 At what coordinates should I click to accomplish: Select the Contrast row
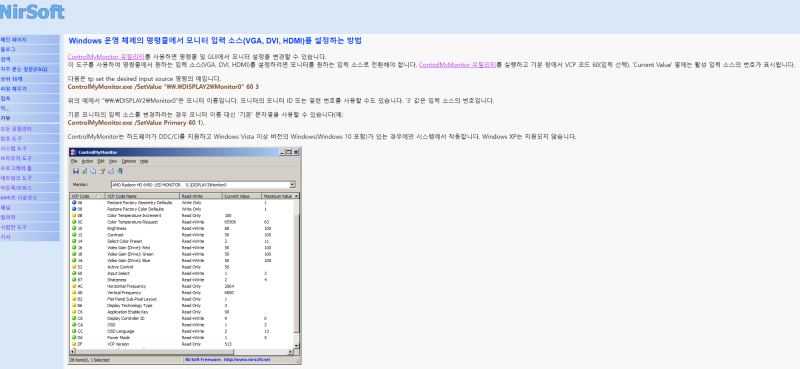coord(182,235)
